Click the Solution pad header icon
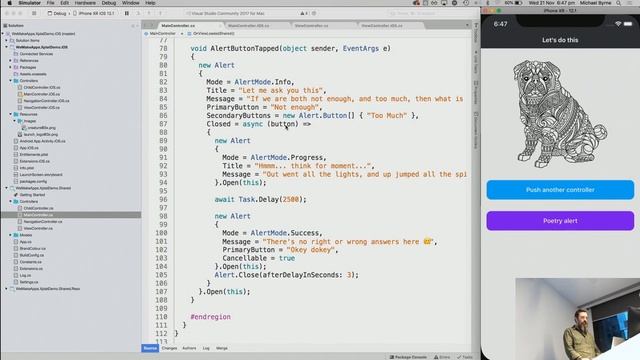Screen dimensions: 640x360 (5, 26)
